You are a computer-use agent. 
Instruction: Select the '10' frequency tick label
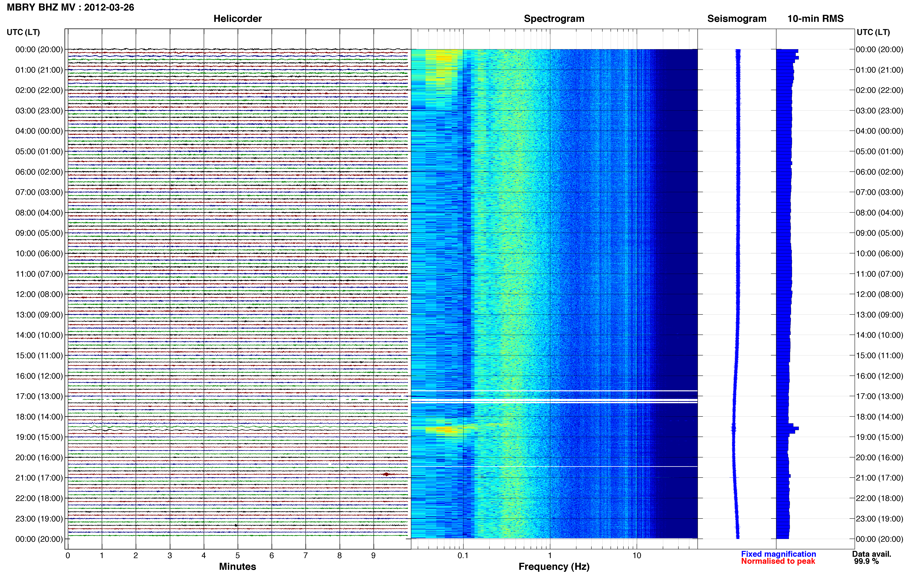point(636,555)
